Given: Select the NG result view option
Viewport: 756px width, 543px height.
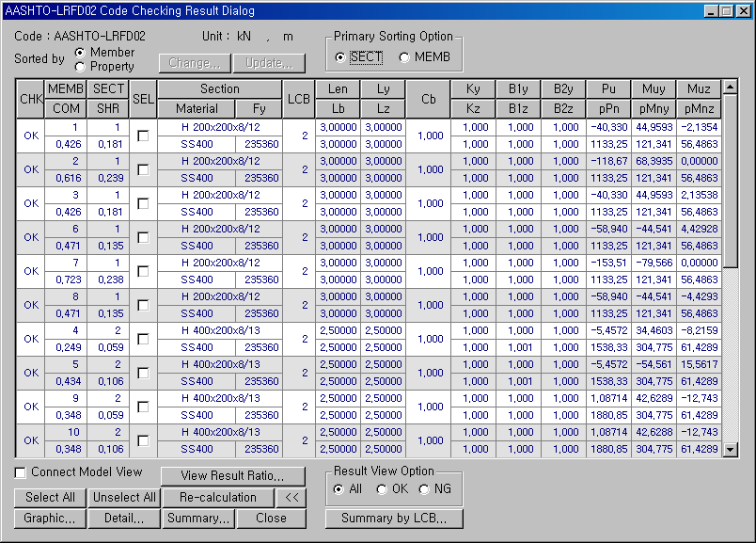Looking at the screenshot, I should pos(424,489).
